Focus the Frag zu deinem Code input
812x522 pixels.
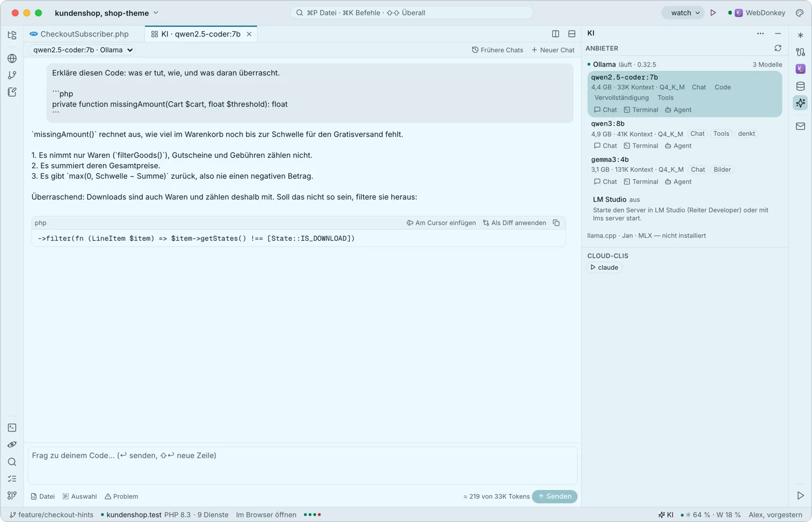(x=303, y=465)
